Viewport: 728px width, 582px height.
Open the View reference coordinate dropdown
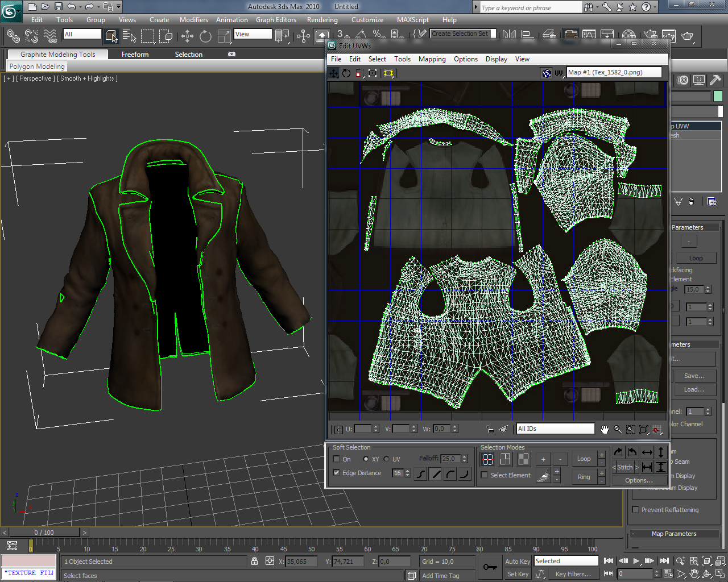click(253, 35)
